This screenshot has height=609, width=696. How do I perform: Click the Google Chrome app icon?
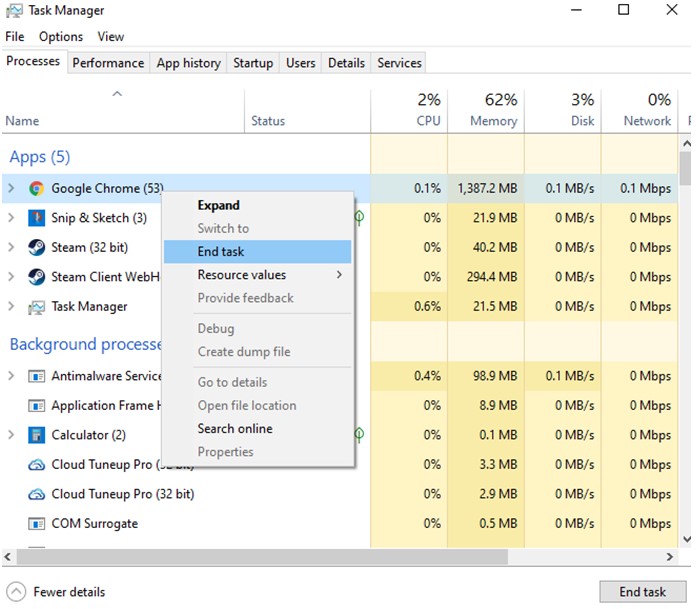[36, 188]
